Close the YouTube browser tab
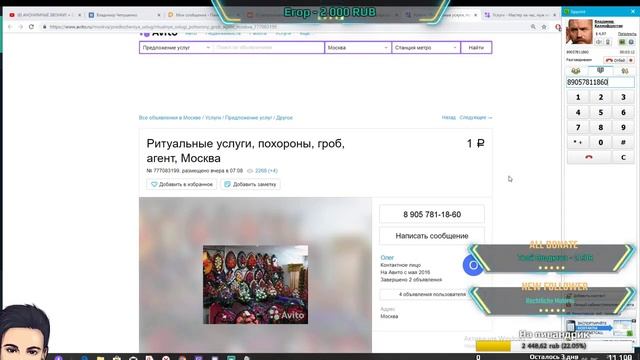This screenshot has width=640, height=360. pyautogui.click(x=79, y=15)
